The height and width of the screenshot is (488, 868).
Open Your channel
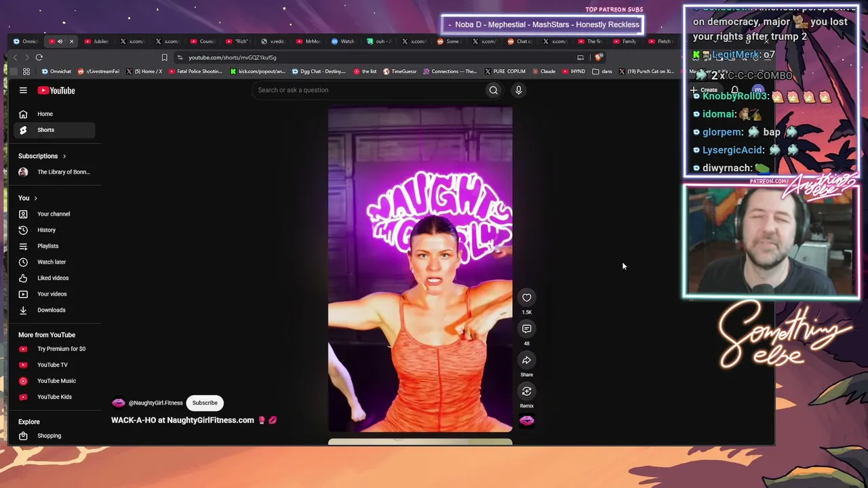pos(54,214)
